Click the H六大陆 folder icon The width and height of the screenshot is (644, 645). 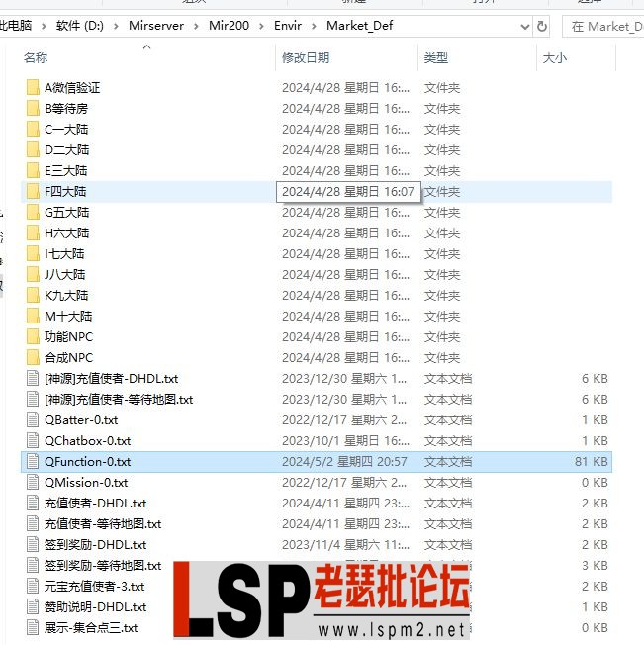coord(33,233)
